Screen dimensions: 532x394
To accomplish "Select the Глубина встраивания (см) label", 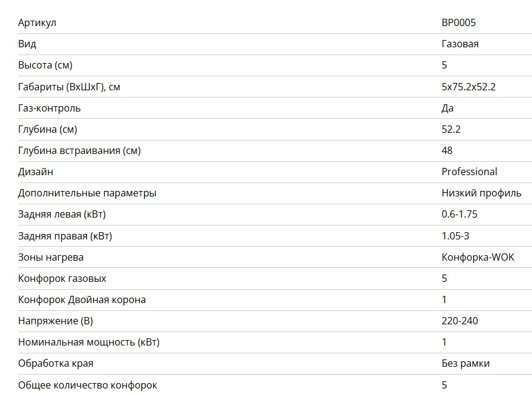I will (x=79, y=151).
